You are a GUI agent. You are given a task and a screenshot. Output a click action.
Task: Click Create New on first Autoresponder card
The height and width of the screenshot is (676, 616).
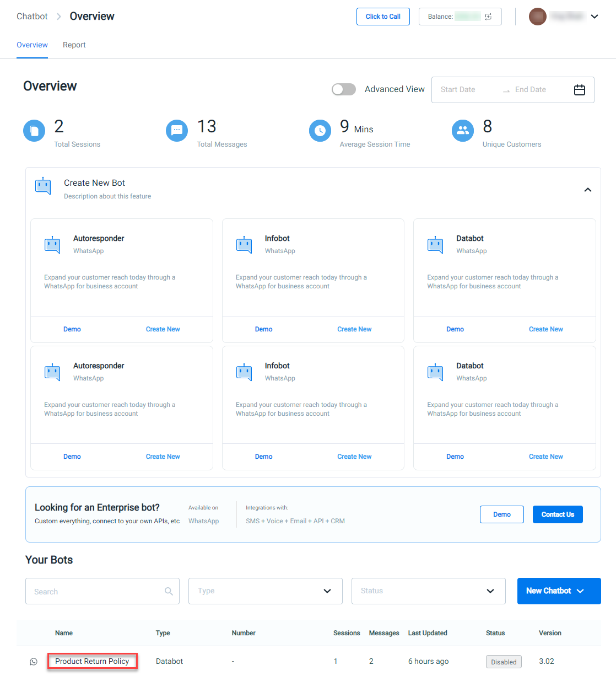tap(163, 329)
